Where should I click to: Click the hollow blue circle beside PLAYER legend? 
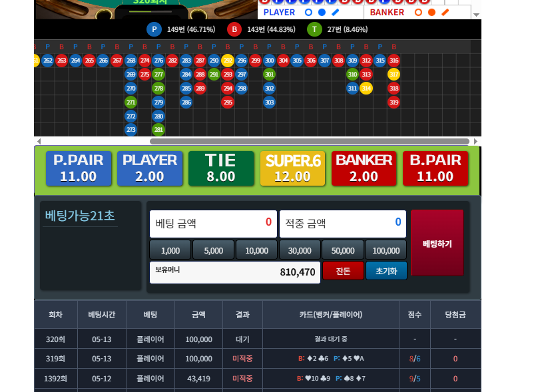[308, 13]
